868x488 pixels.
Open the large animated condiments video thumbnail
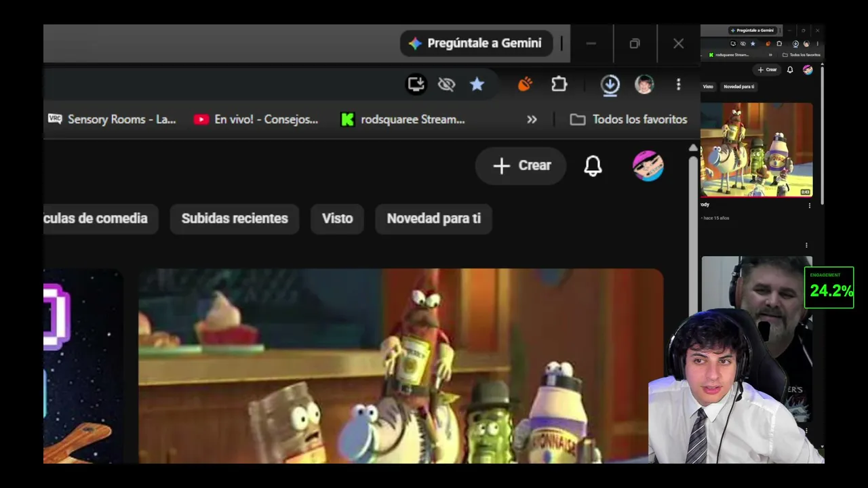401,366
